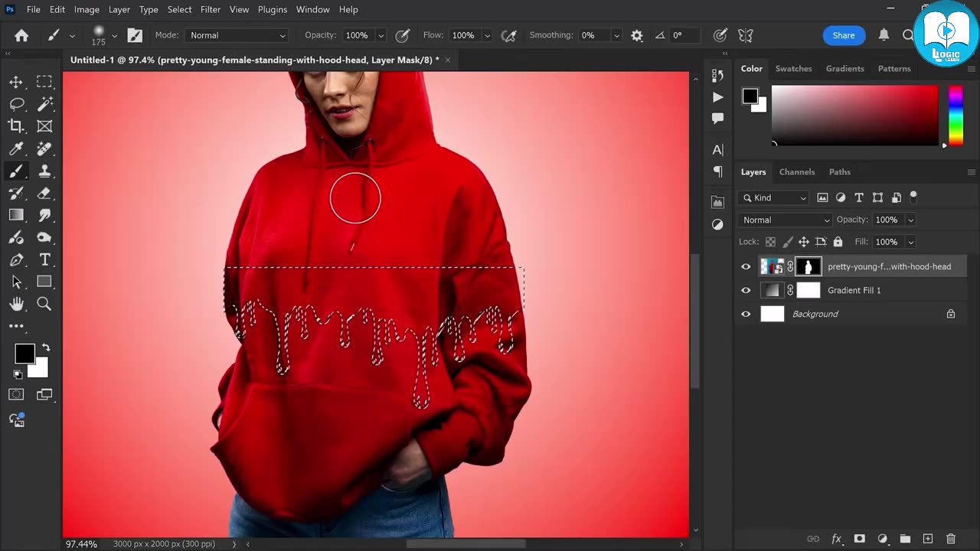Open smoothing options gear icon
Screen dimensions: 980x551
[x=637, y=35]
